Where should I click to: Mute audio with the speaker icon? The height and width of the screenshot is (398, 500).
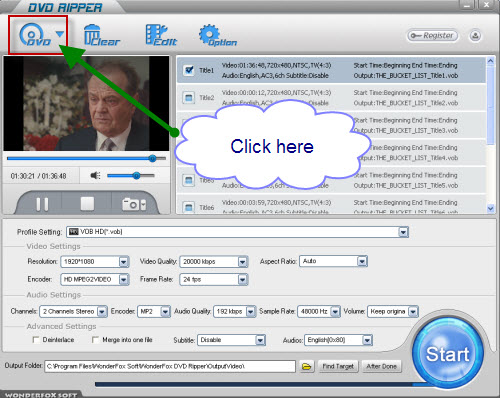coord(95,175)
